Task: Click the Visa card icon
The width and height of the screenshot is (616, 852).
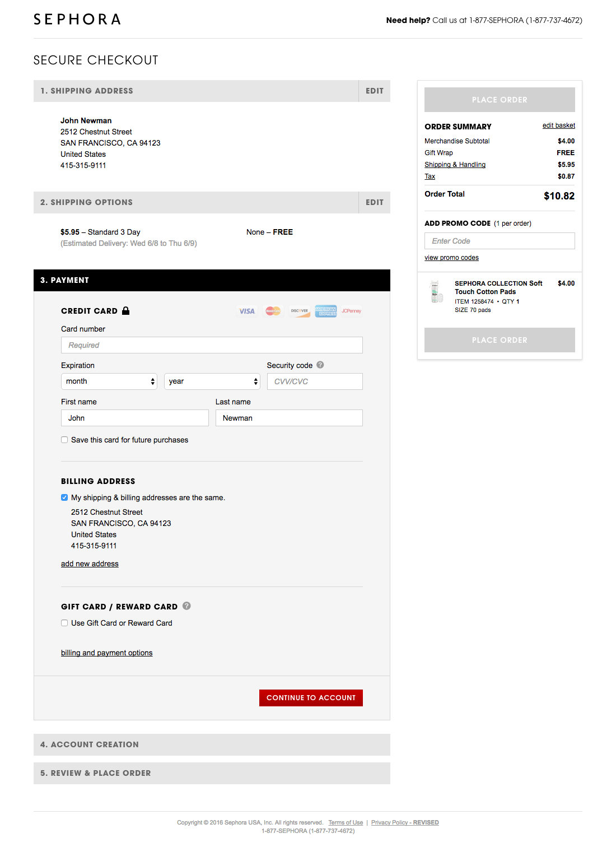Action: pos(246,311)
